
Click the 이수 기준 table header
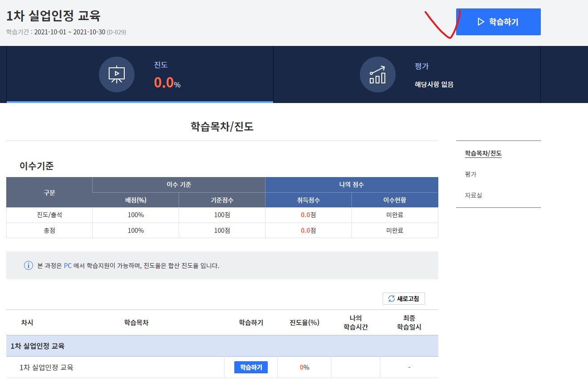[179, 185]
